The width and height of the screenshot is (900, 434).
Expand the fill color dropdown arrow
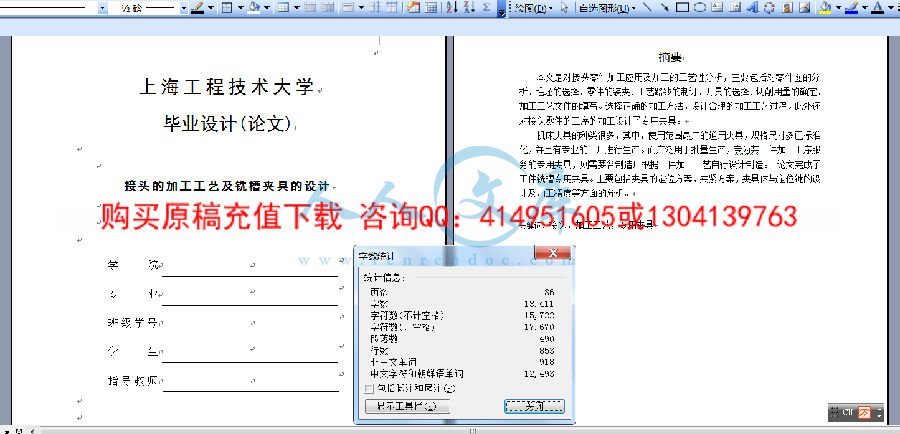point(838,7)
